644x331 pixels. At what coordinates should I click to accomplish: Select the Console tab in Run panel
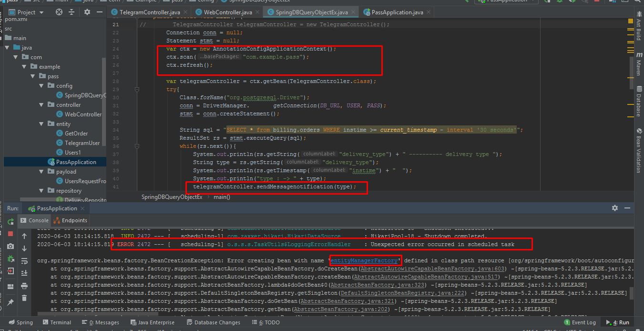pos(35,220)
